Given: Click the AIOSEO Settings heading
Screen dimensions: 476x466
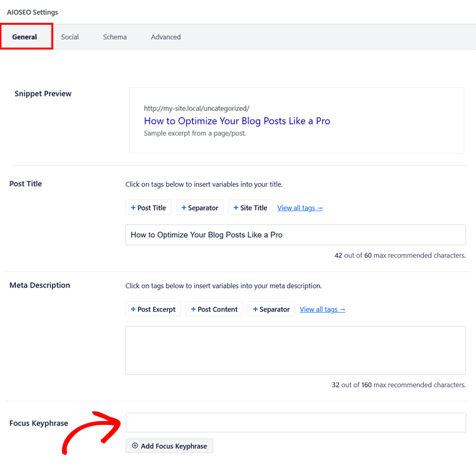Looking at the screenshot, I should click(x=33, y=12).
